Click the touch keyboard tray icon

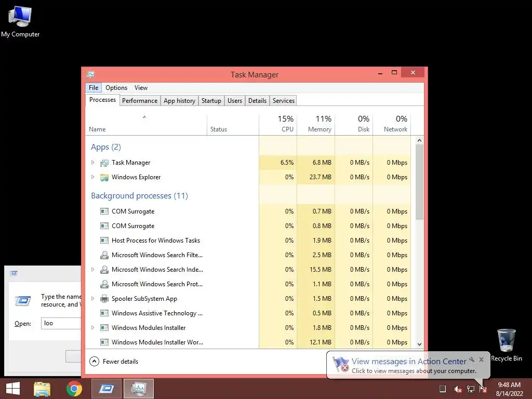pos(443,389)
